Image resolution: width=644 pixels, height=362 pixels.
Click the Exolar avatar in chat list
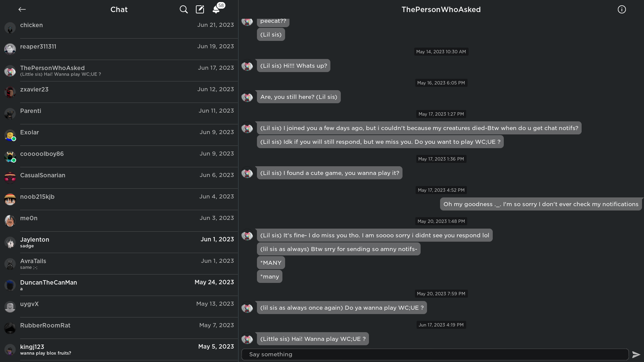coord(10,135)
